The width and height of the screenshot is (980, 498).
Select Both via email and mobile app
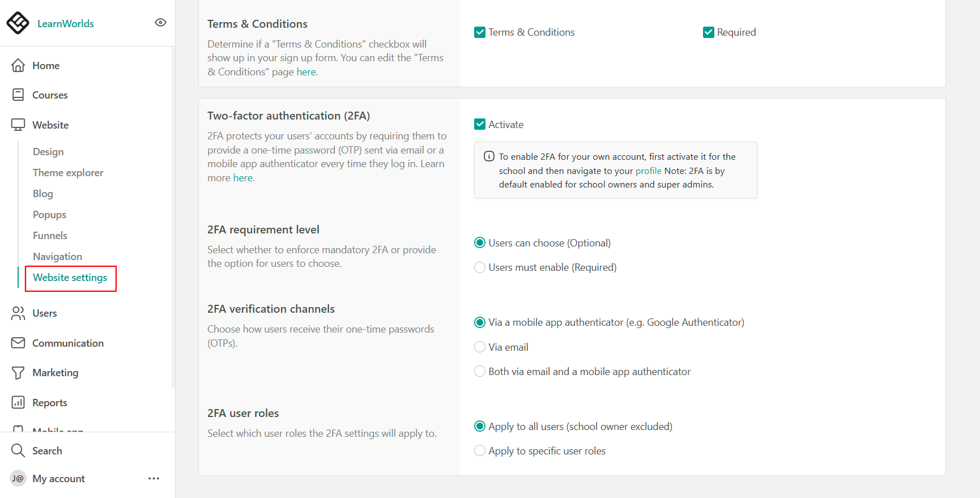[x=480, y=372]
